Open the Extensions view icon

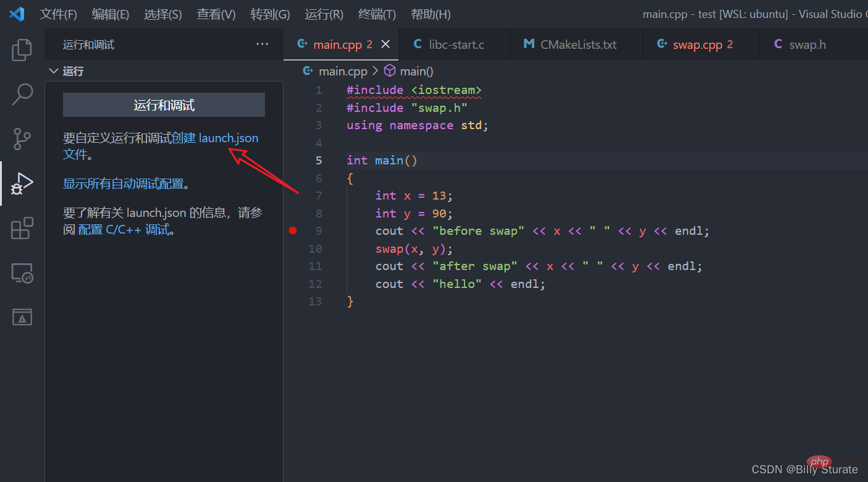[22, 228]
